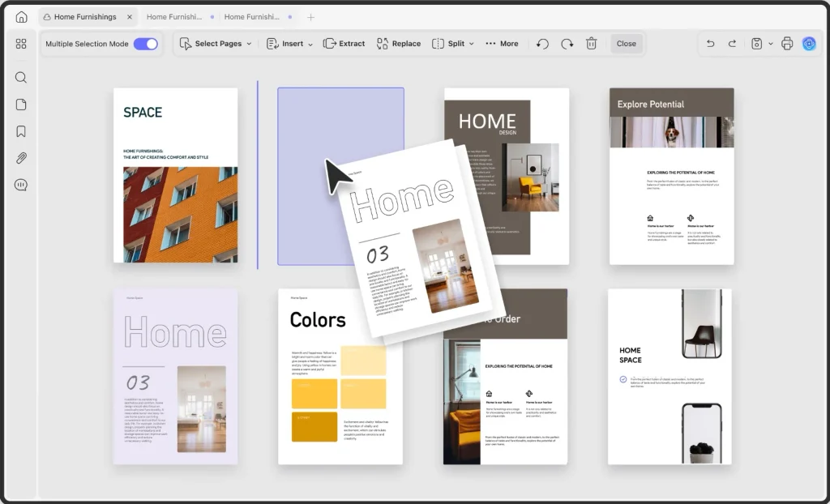Select the HOME SPACE page thumbnail
Viewport: 830px width, 504px height.
(670, 377)
